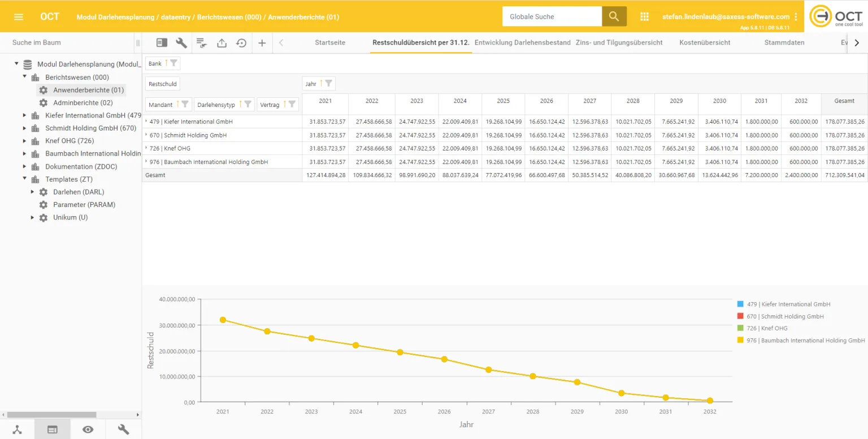
Task: Open the Entwicklung Darlehensbestand tab
Action: (x=522, y=42)
